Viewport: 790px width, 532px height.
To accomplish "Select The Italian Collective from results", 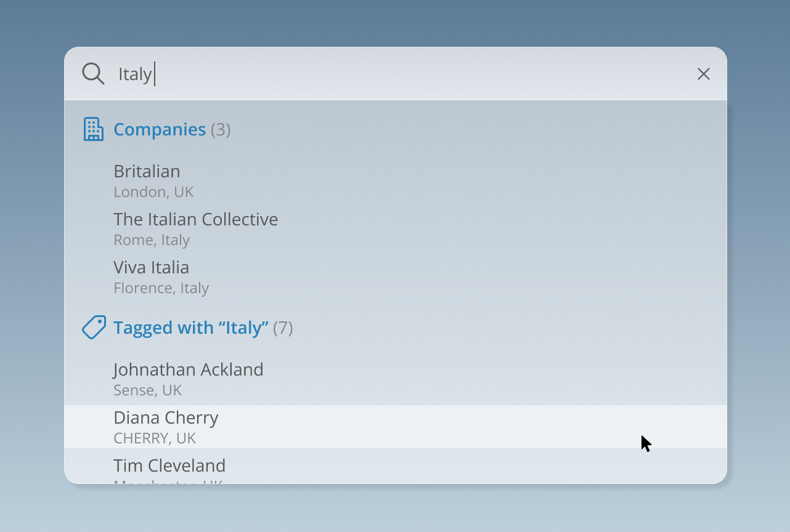I will (x=195, y=219).
